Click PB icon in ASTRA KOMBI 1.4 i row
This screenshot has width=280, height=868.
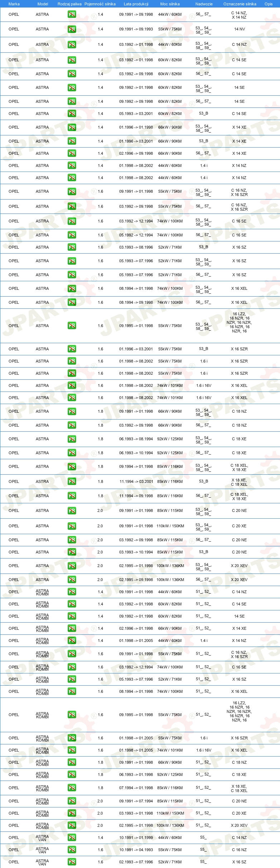click(72, 641)
